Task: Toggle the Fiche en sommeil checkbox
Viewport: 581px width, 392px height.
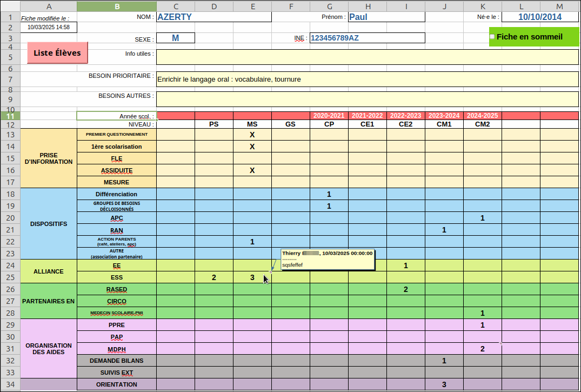Action: pos(492,37)
